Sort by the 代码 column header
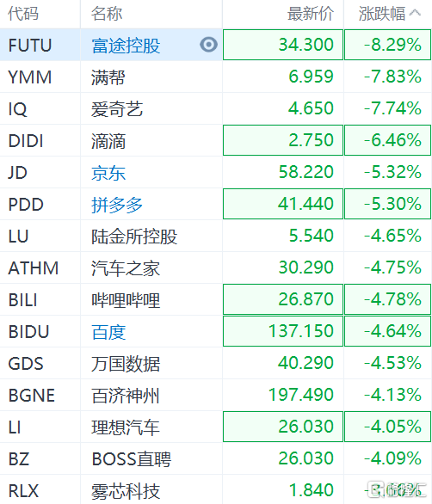 tap(23, 14)
